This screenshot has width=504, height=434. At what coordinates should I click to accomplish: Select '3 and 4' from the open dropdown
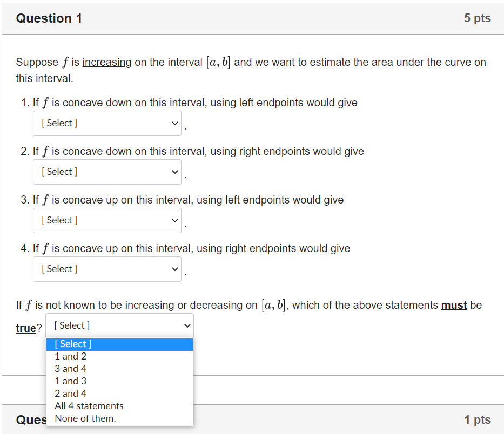click(71, 369)
